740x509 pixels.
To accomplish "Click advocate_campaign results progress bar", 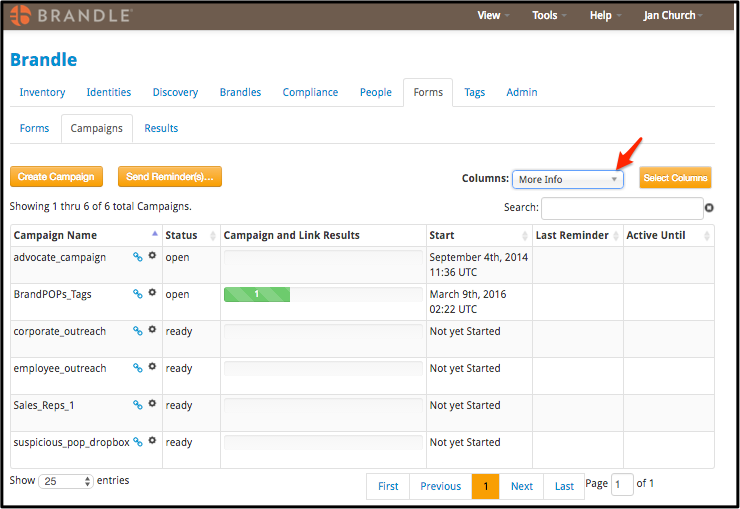I will tap(323, 258).
